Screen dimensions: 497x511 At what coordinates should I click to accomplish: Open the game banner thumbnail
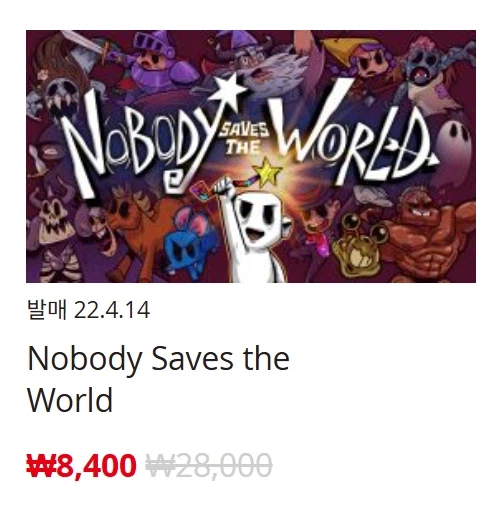[251, 156]
